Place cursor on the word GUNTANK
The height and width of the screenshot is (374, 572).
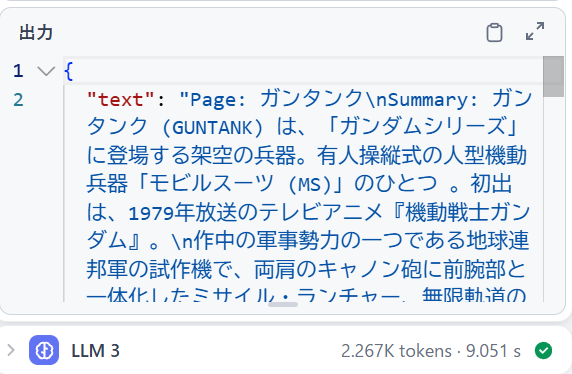point(212,128)
